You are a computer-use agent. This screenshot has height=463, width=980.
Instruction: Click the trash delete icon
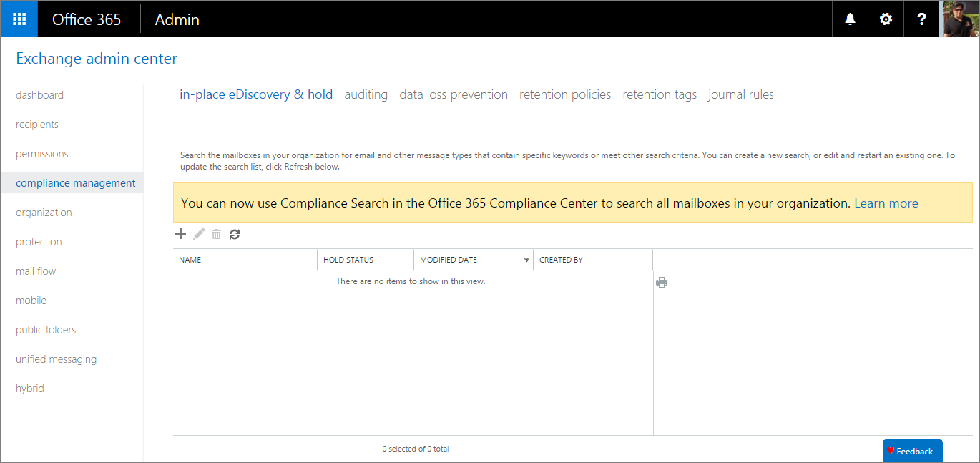(216, 234)
